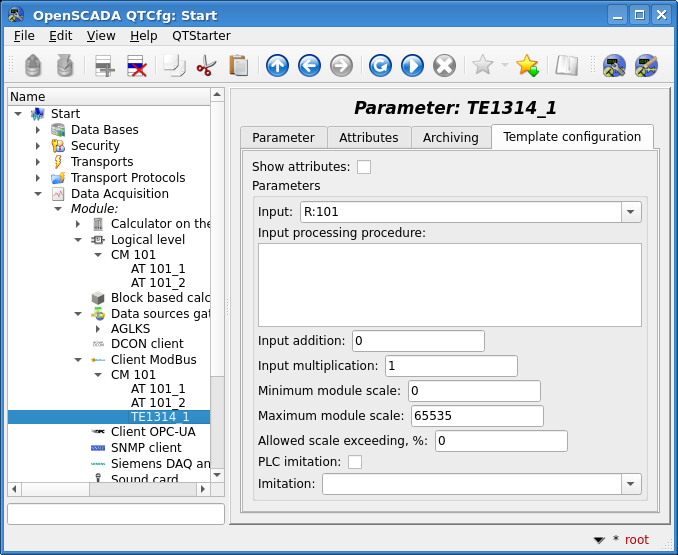Click the Paste clipboard icon
The height and width of the screenshot is (555, 678).
pyautogui.click(x=238, y=66)
